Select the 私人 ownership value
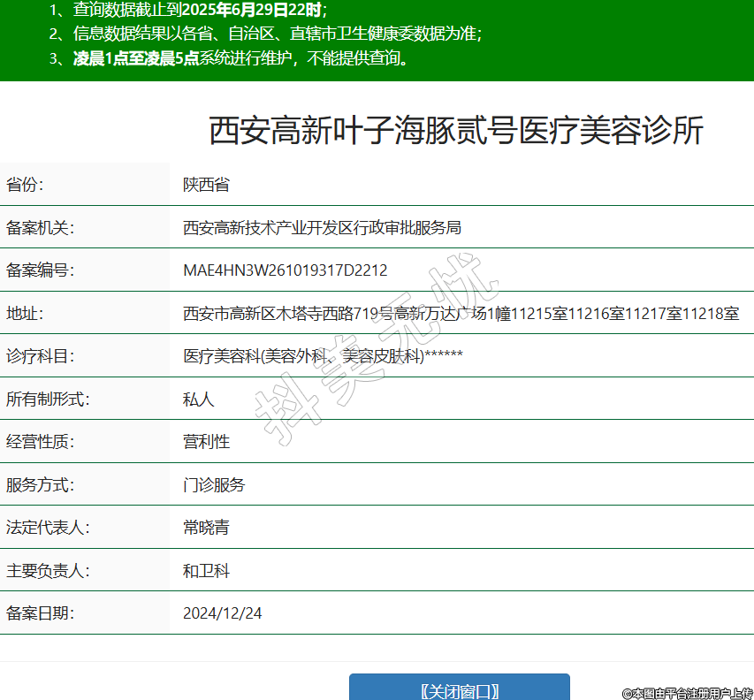This screenshot has height=700, width=754. tap(198, 399)
